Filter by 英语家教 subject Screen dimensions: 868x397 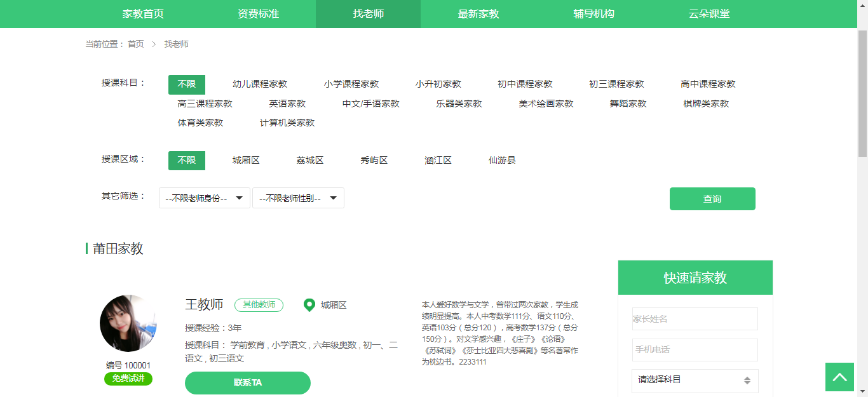tap(287, 104)
